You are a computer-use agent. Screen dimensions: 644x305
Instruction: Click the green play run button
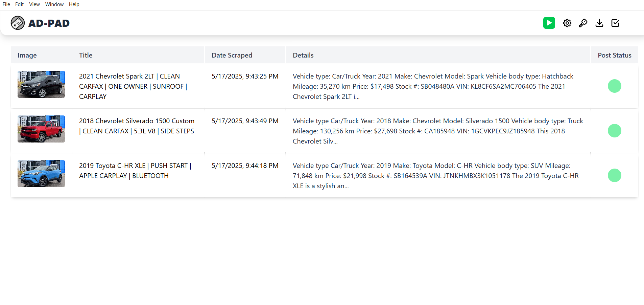[549, 23]
